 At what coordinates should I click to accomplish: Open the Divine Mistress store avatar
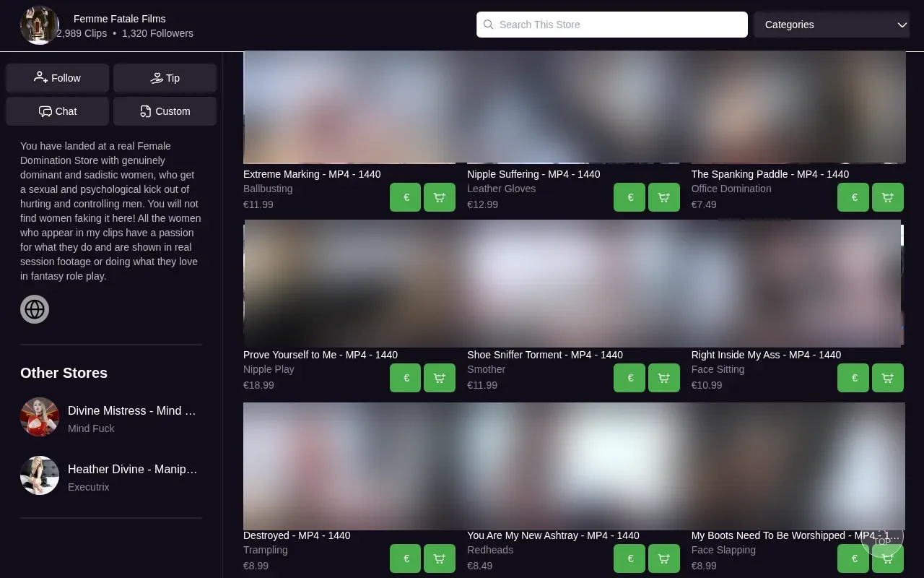(x=40, y=417)
